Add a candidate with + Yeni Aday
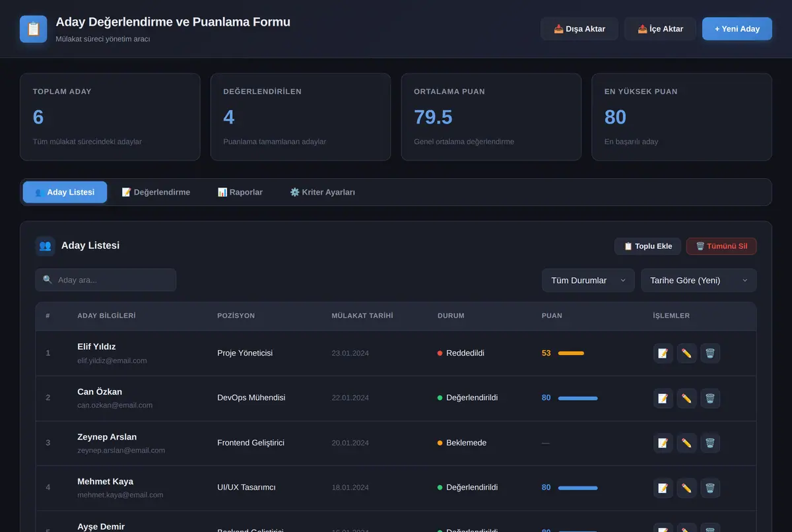The width and height of the screenshot is (792, 532). coord(737,29)
